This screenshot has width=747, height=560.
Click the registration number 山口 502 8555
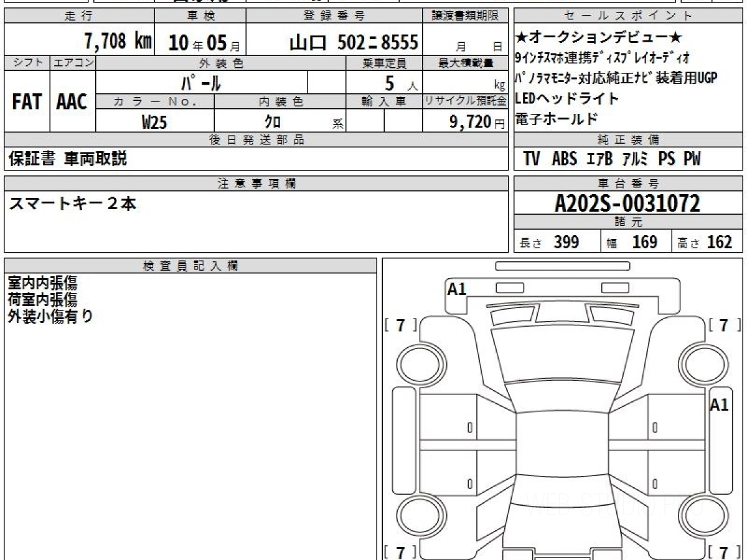coord(354,42)
